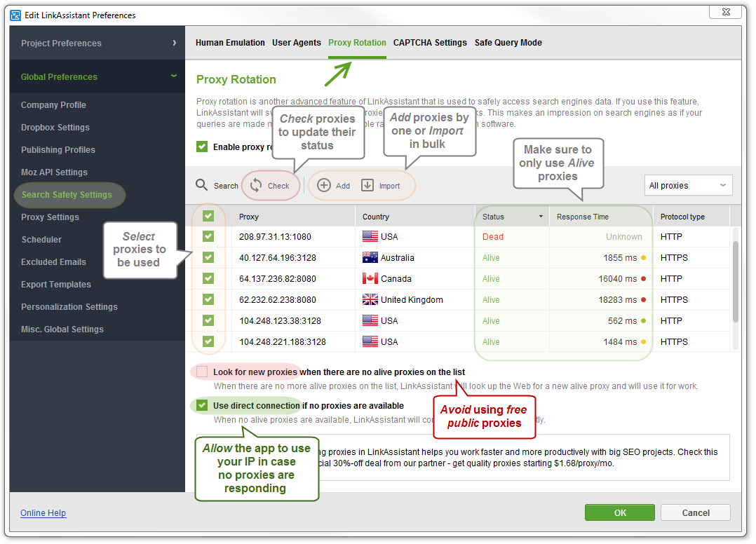Click the Search magnifier icon

pyautogui.click(x=201, y=185)
